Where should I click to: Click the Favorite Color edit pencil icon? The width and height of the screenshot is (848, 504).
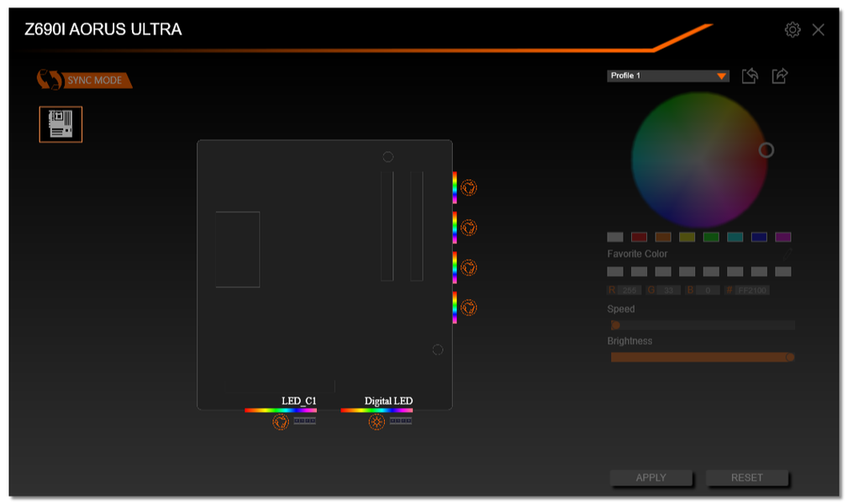pyautogui.click(x=787, y=254)
